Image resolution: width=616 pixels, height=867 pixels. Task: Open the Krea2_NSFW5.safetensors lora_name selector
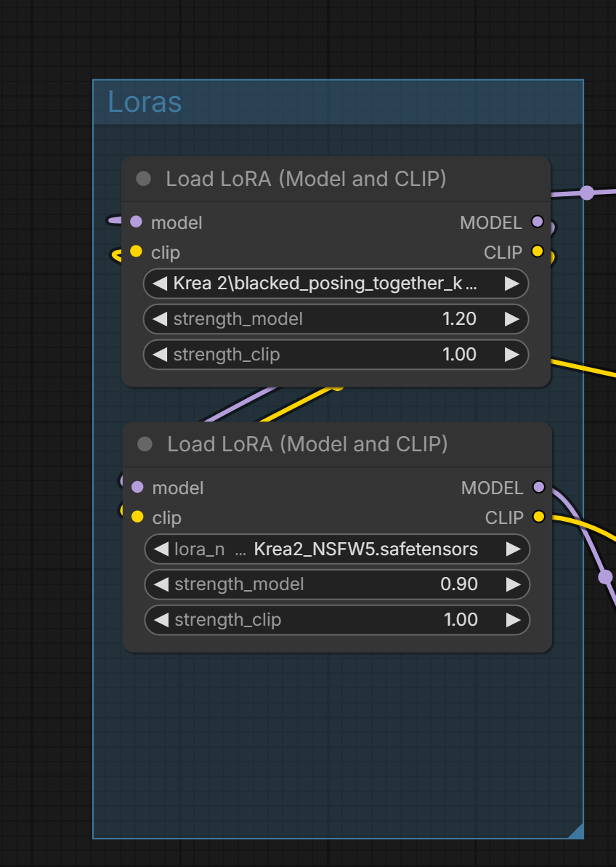pyautogui.click(x=337, y=549)
